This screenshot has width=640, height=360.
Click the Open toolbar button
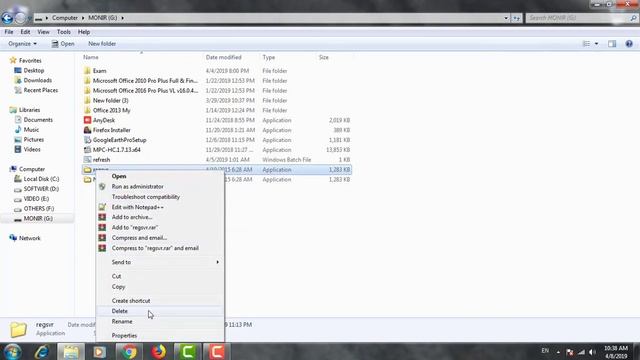click(x=63, y=44)
